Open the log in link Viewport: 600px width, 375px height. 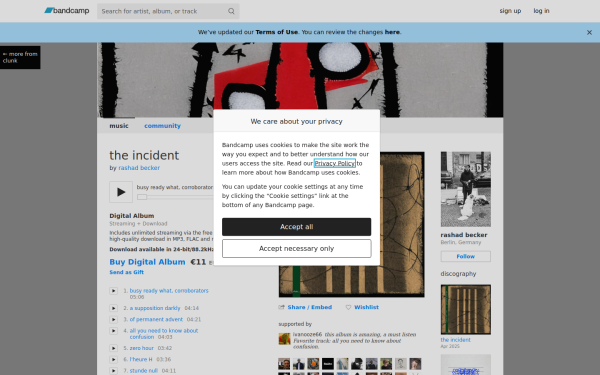pyautogui.click(x=541, y=11)
